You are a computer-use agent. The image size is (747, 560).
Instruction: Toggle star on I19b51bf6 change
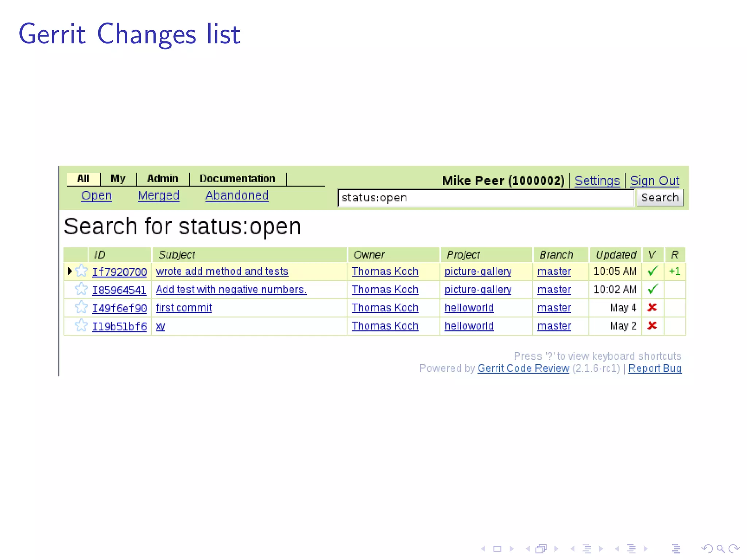[x=81, y=326]
